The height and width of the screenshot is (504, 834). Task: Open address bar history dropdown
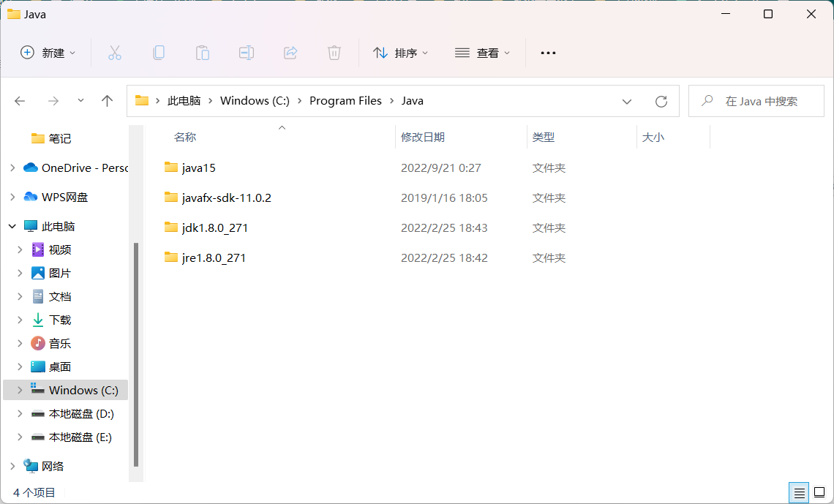pyautogui.click(x=626, y=102)
